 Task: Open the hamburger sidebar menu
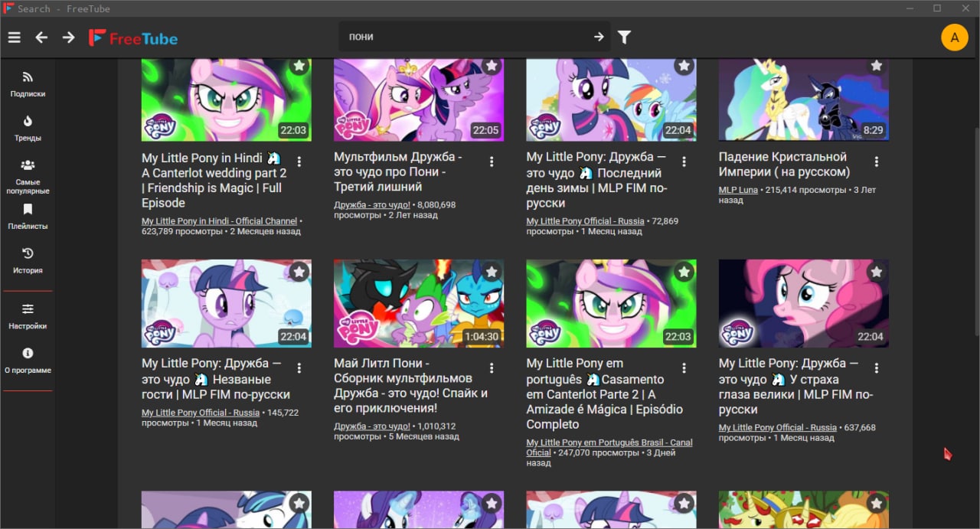[14, 37]
